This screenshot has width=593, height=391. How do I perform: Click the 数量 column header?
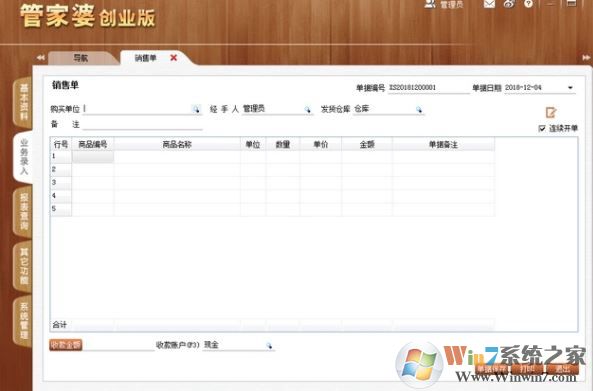tap(283, 144)
